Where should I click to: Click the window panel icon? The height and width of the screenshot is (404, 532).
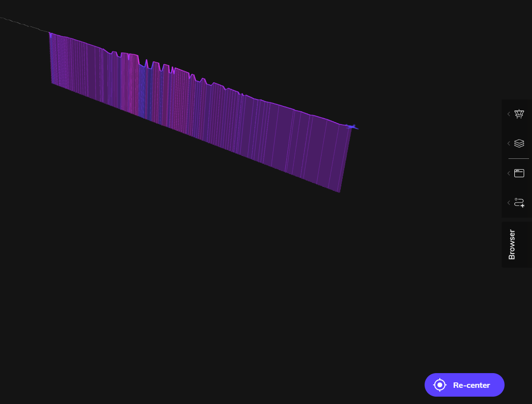(x=519, y=173)
